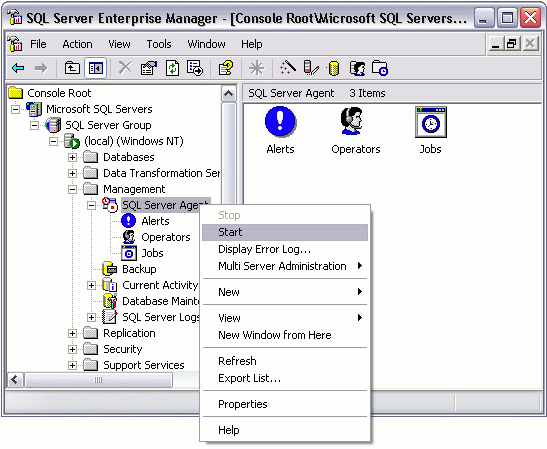Click the Back arrow toolbar button
Image resolution: width=547 pixels, height=449 pixels.
click(18, 68)
